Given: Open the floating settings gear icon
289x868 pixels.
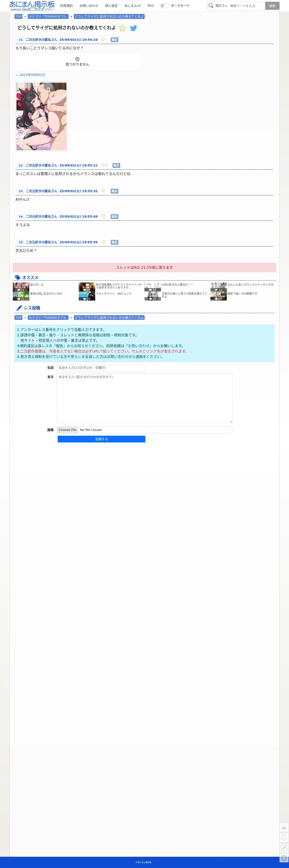Looking at the screenshot, I should click(x=284, y=858).
